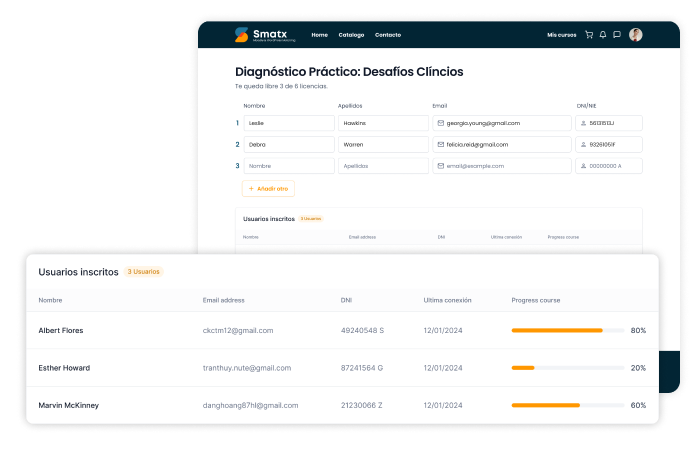Open the Contacto navigation link
This screenshot has width=690, height=457.
coord(388,35)
